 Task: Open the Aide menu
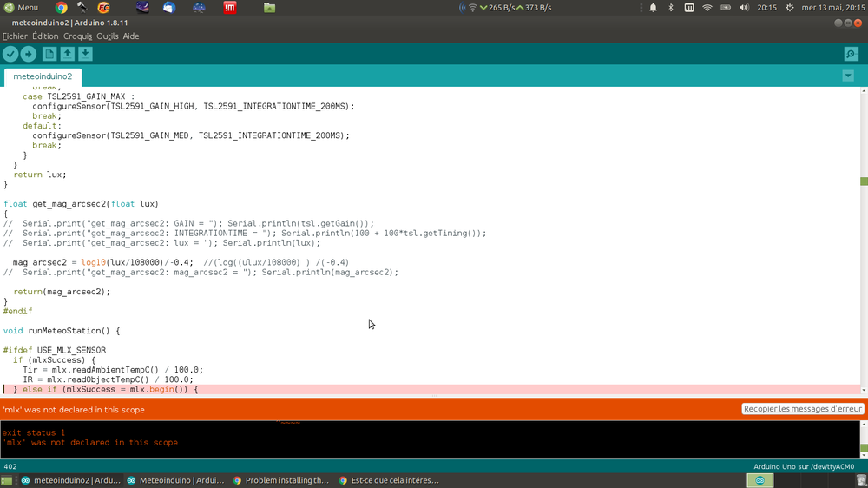(131, 36)
